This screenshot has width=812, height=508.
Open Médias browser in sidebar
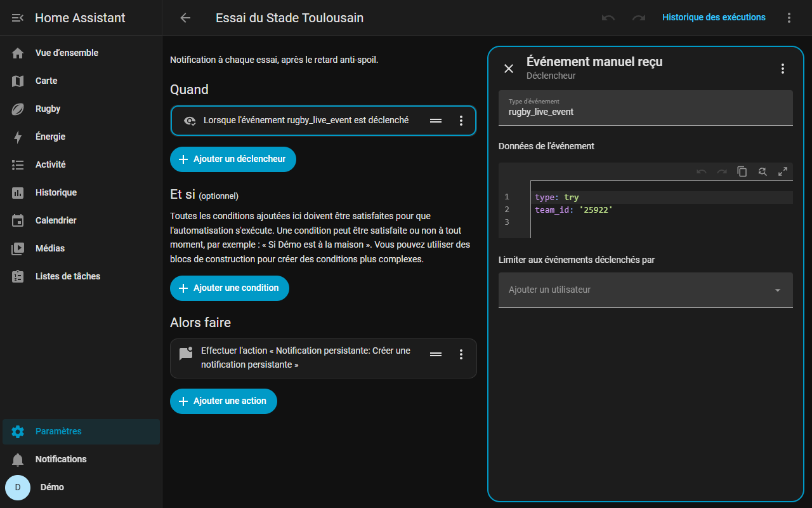click(81, 248)
